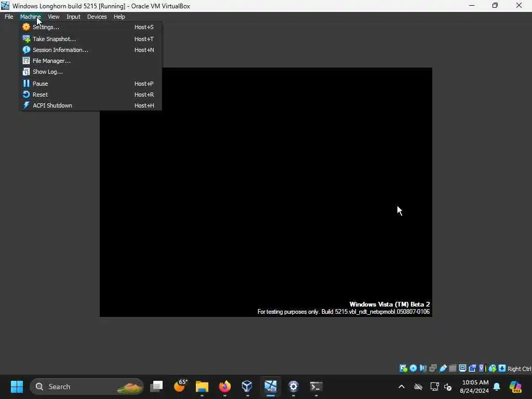Click hard disk activity status icon
532x399 pixels.
pyautogui.click(x=403, y=368)
